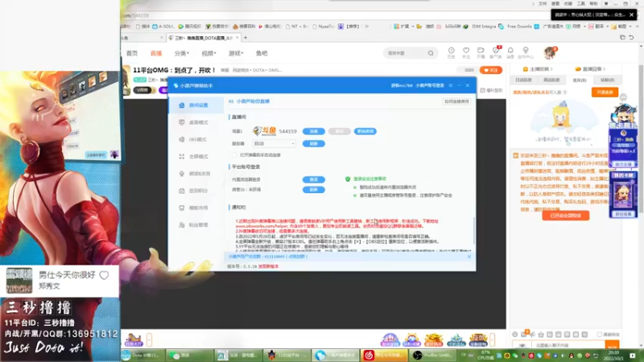Switch to the OBS taskbar item
Viewport: 644px width, 362px height.
(433, 356)
